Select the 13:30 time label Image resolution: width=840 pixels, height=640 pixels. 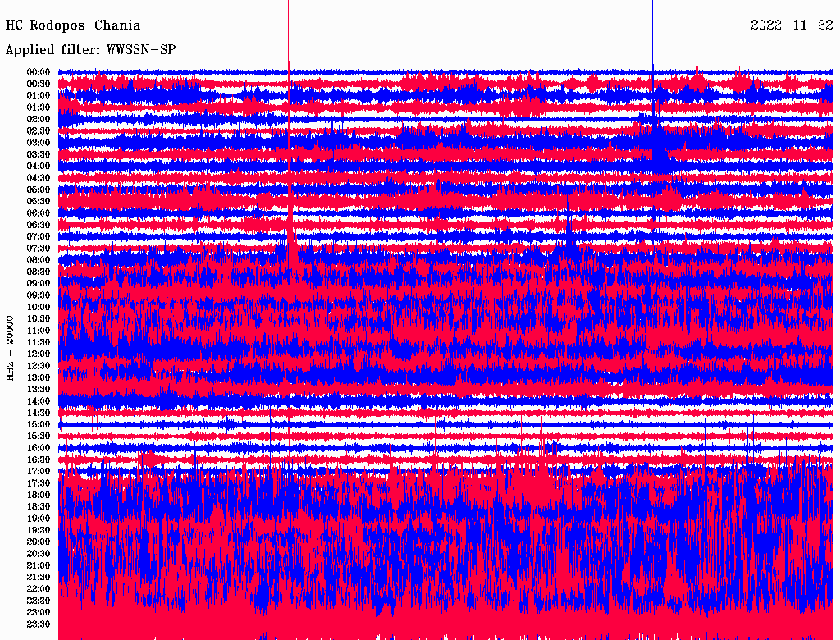tap(39, 390)
